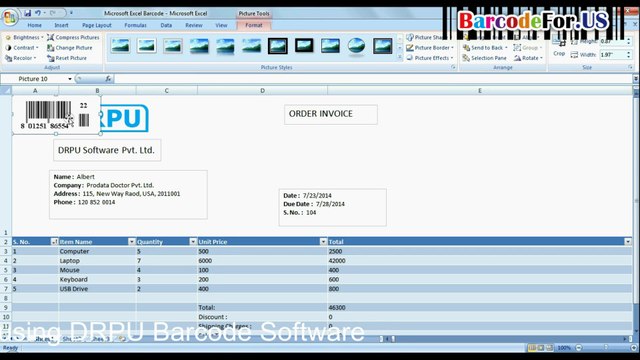This screenshot has width=640, height=360.
Task: Click Send to Back
Action: pos(484,48)
